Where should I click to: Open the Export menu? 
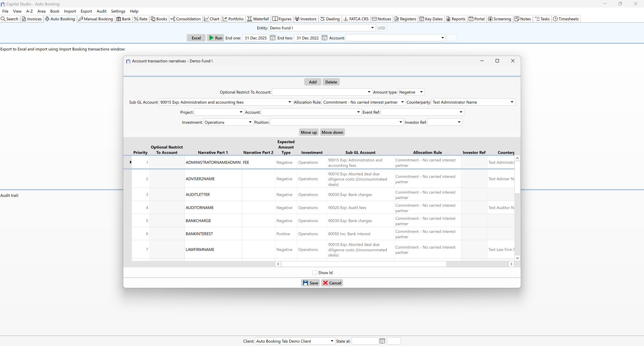[x=86, y=11]
